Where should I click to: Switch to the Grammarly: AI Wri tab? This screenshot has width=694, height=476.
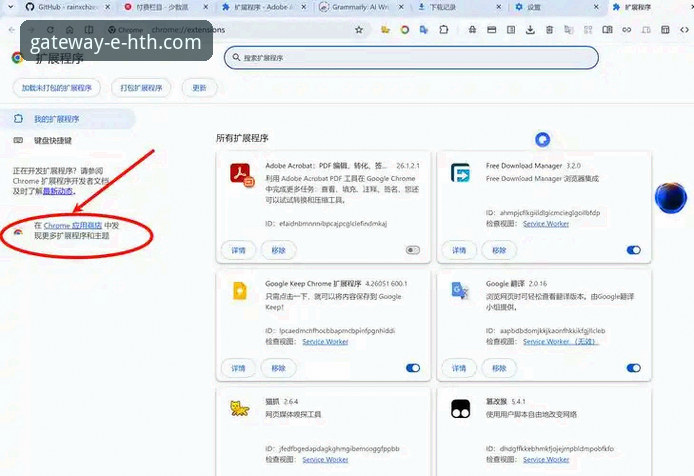tap(360, 7)
